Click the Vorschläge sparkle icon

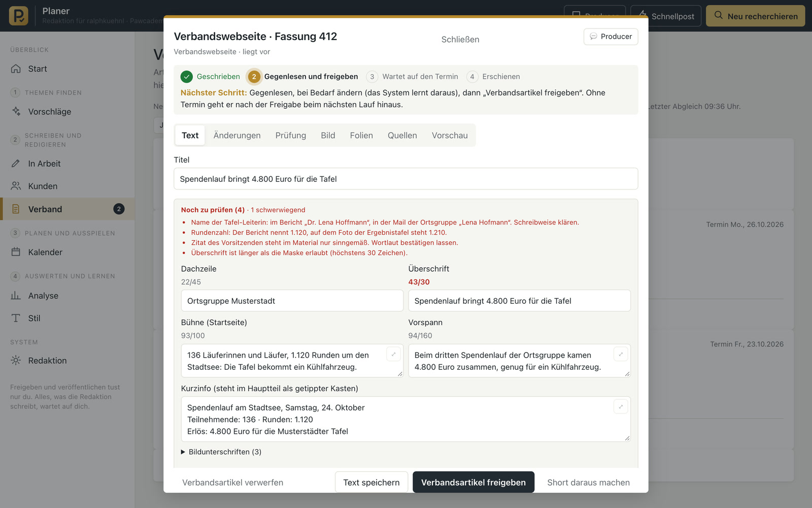tap(16, 111)
